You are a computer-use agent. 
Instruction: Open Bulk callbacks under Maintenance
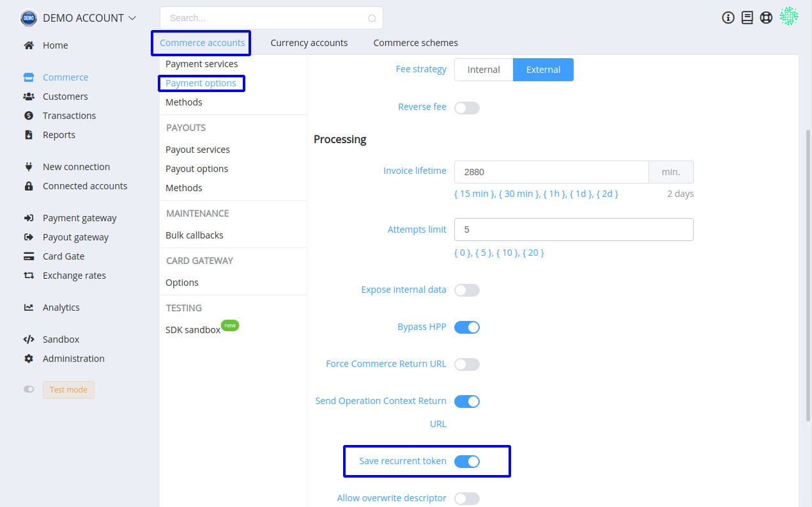194,235
